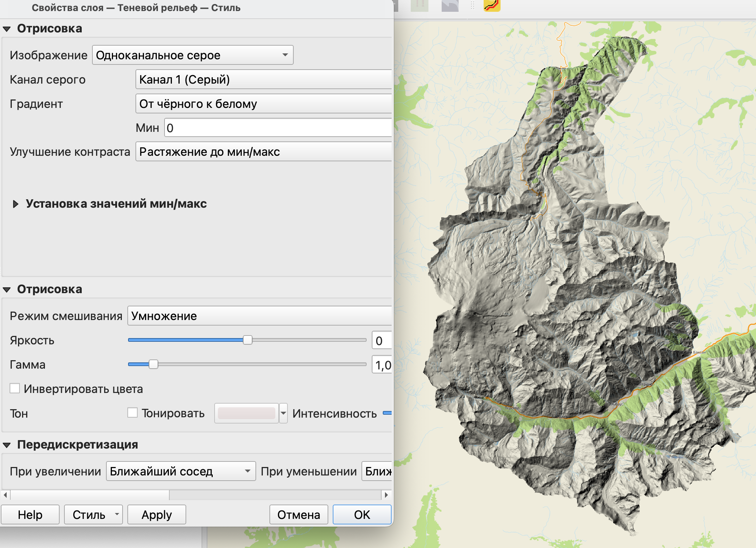Open the Режим смешивания blending dropdown
The width and height of the screenshot is (756, 548).
[x=259, y=316]
